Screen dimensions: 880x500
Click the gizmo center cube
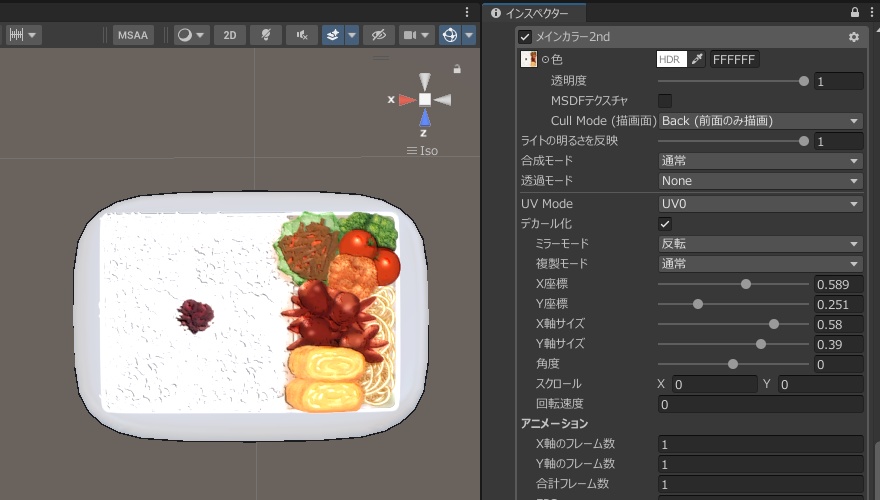pyautogui.click(x=425, y=99)
